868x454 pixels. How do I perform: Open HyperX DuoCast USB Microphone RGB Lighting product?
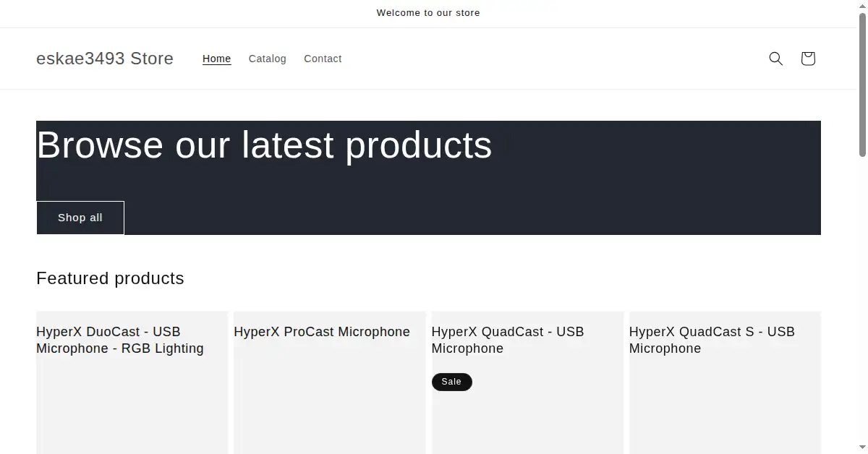coord(120,340)
